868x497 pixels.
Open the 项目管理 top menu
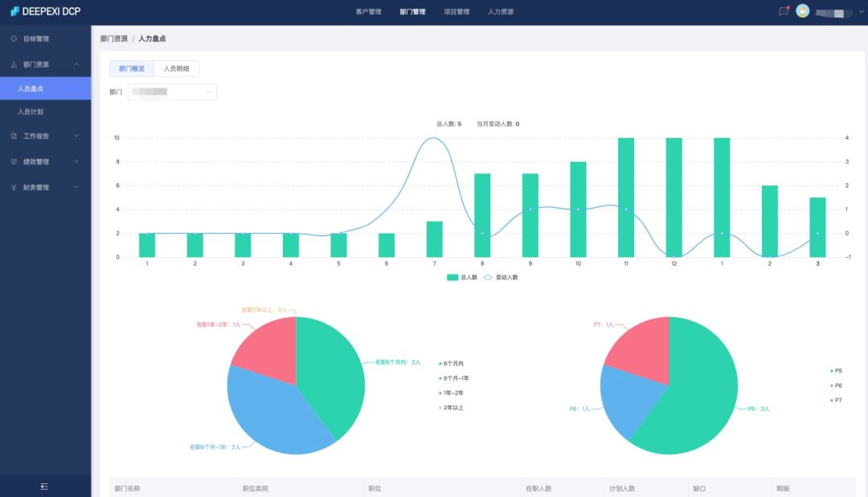coord(457,11)
